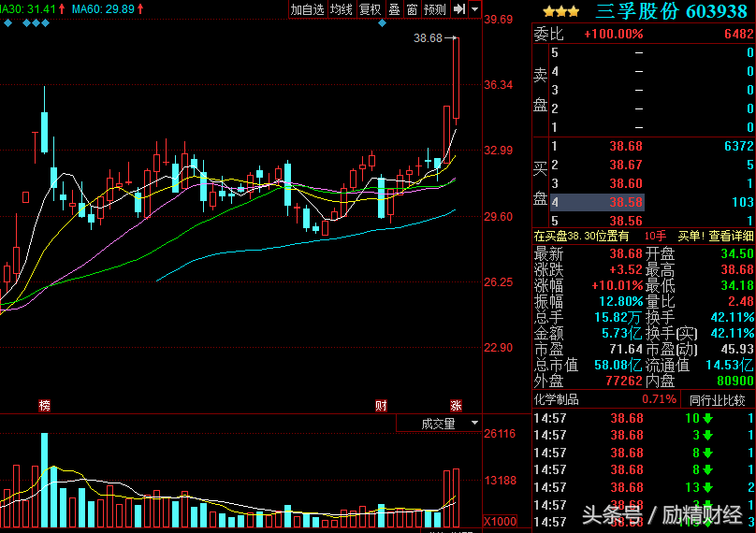Click the sector change 0.71% value
The height and width of the screenshot is (533, 756).
[659, 399]
